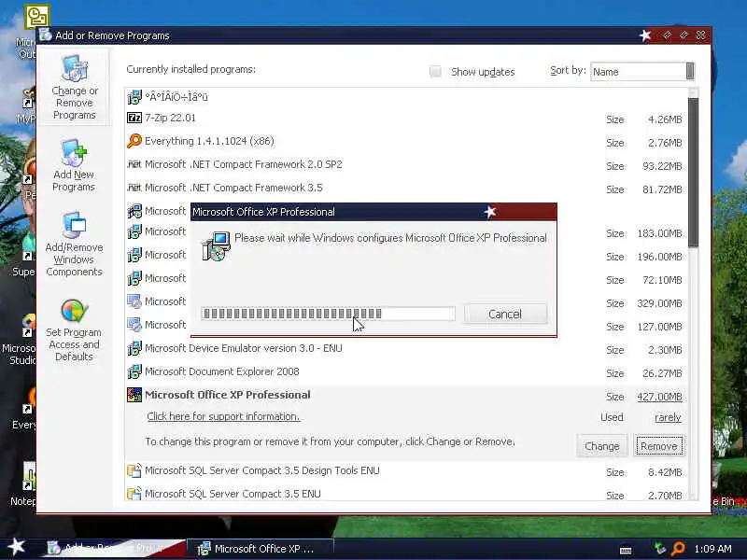Click the 427.00MB size link
Viewport: 747px width, 560px height.
click(659, 397)
